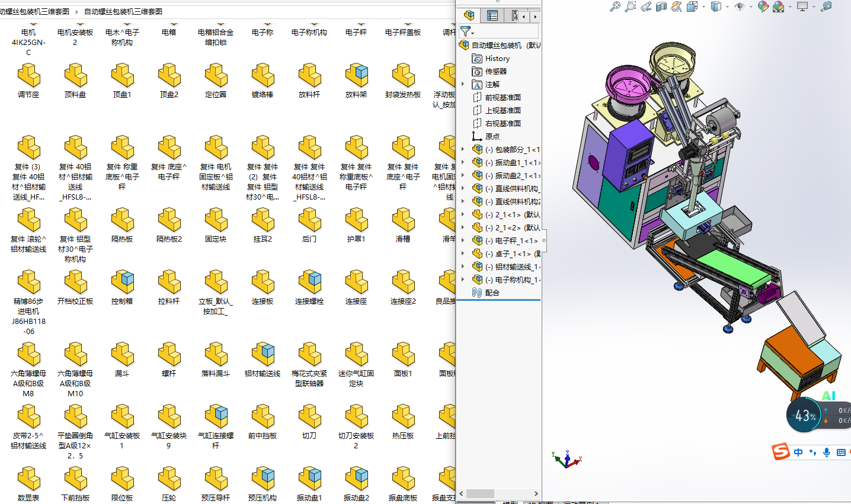The width and height of the screenshot is (851, 504).
Task: Open the Display Style dropdown arrow
Action: pos(727,7)
